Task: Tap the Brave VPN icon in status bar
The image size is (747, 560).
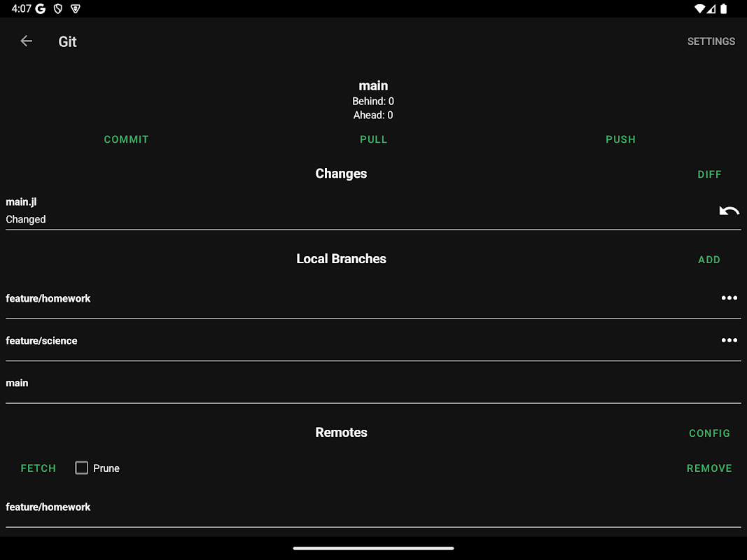Action: (x=76, y=8)
